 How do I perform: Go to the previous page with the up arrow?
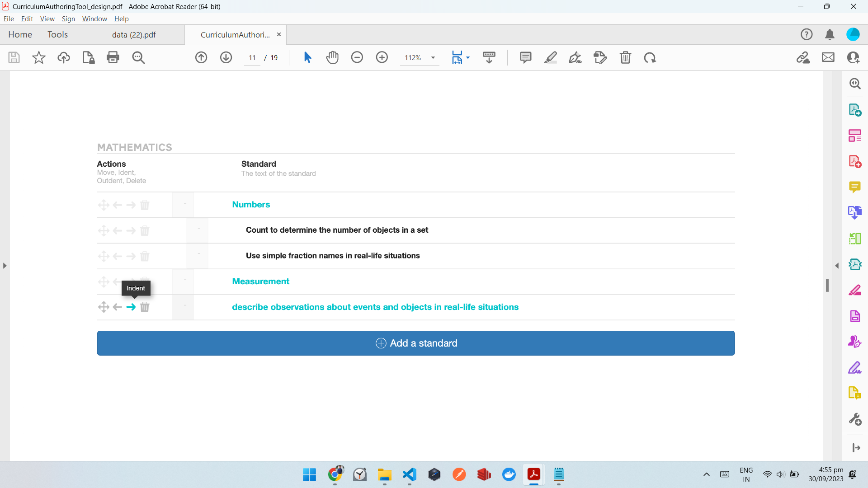point(201,57)
